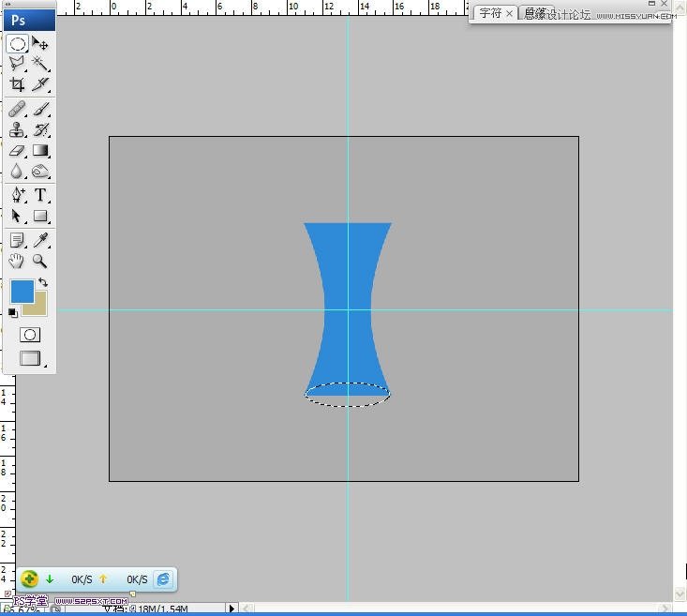
Task: Click the Internet Explorer icon in floating widget
Action: (x=163, y=579)
